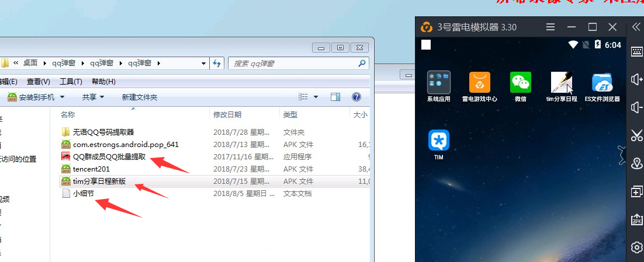Open emulator settings gear
The image size is (644, 262).
pos(637,247)
